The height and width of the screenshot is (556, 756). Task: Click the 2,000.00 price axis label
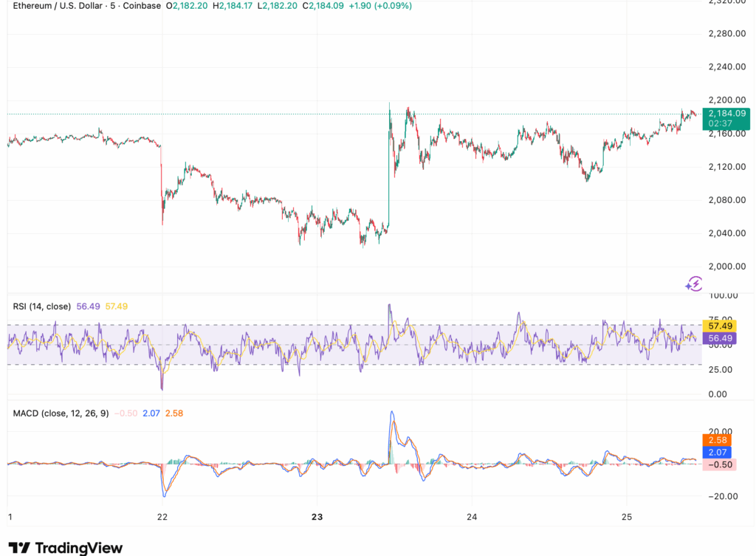(727, 266)
